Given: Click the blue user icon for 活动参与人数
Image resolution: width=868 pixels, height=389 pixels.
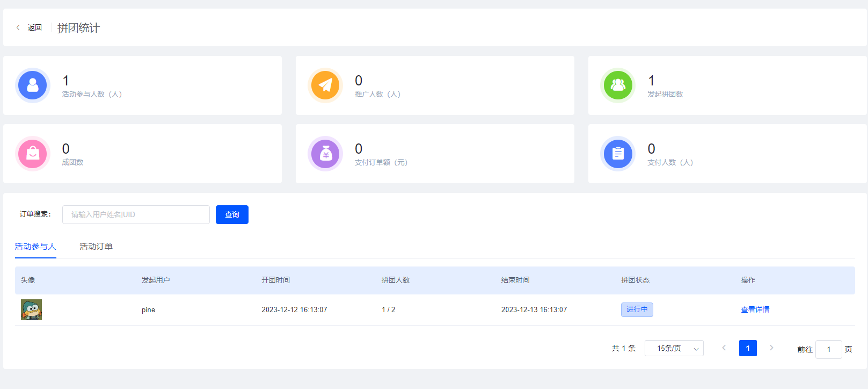Looking at the screenshot, I should coord(33,85).
